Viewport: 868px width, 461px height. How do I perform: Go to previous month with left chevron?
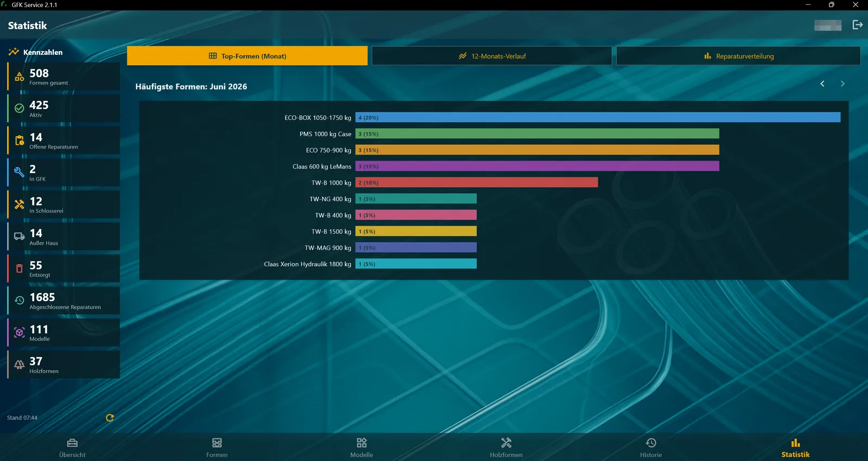(x=822, y=84)
